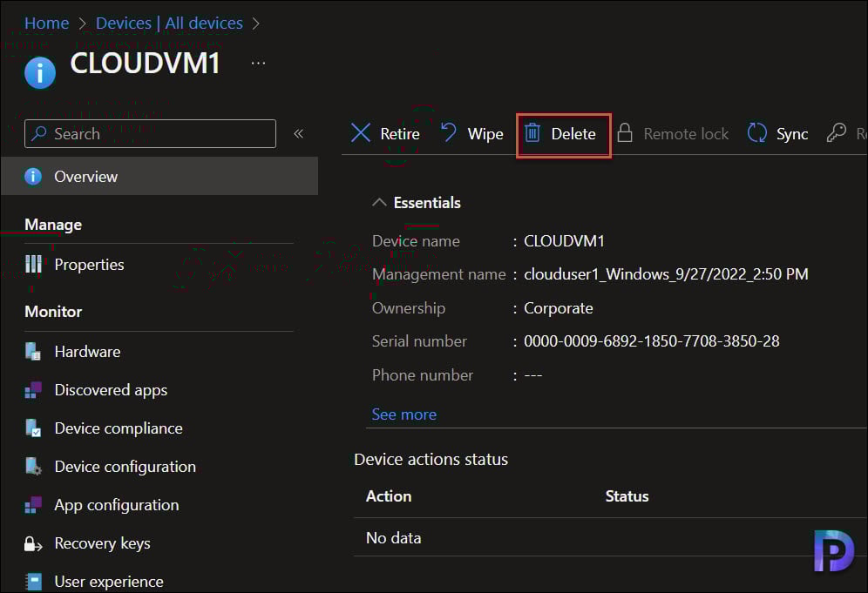The height and width of the screenshot is (593, 868).
Task: Click the blue info icon beside CLOUDVM1 title
Action: point(40,72)
